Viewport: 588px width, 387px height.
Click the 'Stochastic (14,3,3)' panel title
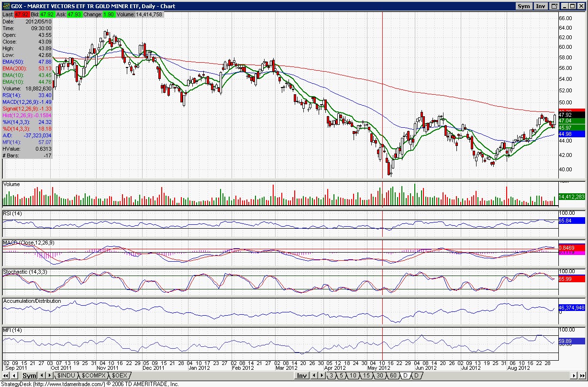(x=24, y=272)
